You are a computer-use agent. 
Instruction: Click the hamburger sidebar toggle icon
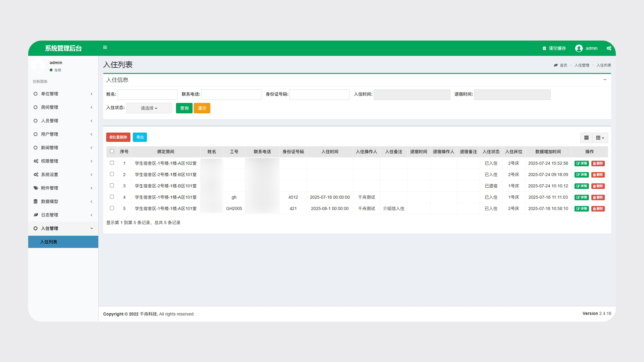pyautogui.click(x=105, y=48)
